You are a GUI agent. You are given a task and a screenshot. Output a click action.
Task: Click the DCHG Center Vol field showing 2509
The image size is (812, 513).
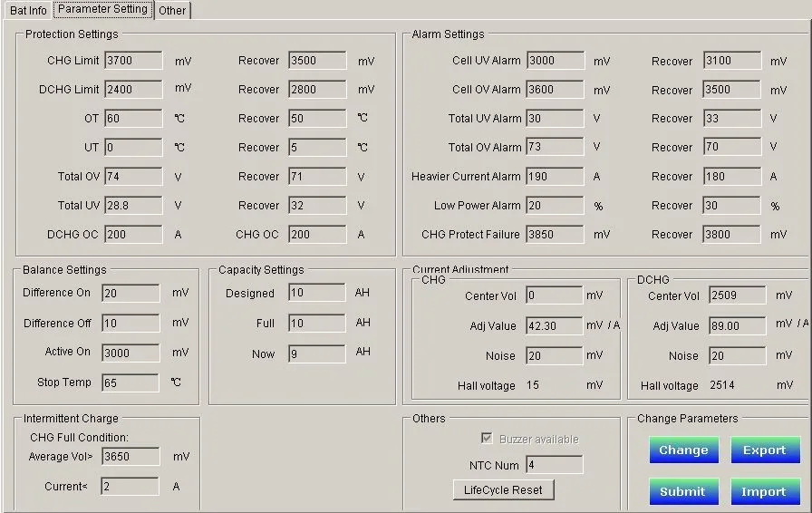click(738, 295)
